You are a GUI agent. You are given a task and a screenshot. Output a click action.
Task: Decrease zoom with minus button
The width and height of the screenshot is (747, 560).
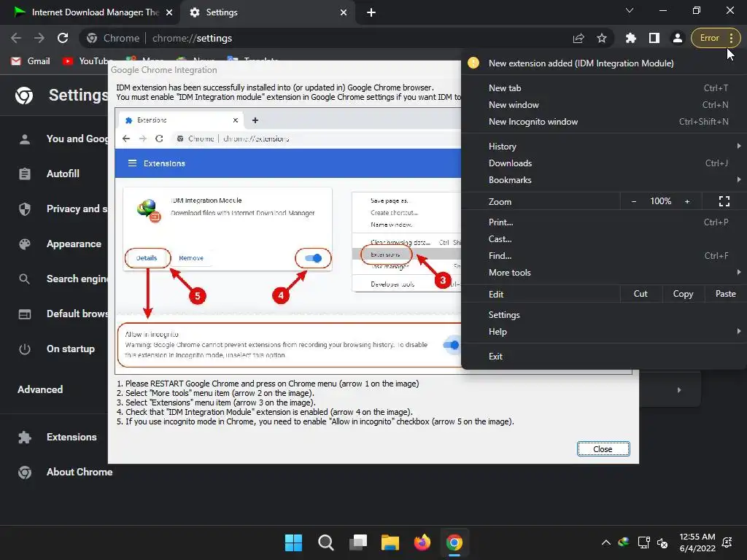pos(634,201)
